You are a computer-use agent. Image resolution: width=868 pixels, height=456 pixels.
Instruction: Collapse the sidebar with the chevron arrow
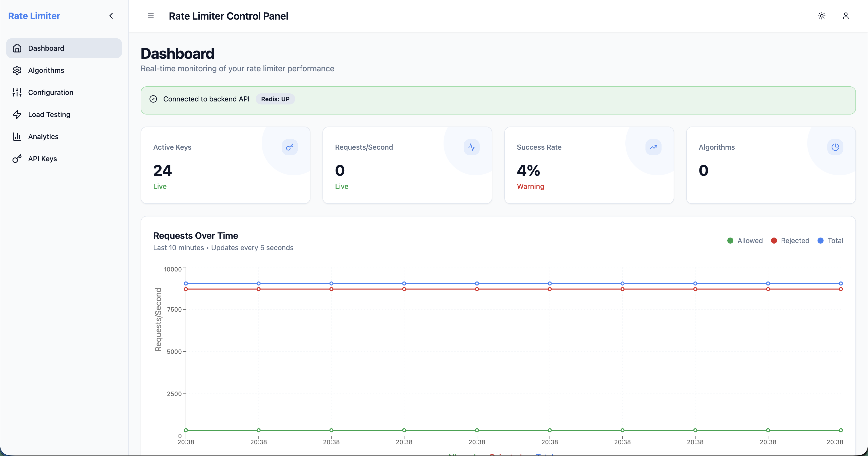111,16
